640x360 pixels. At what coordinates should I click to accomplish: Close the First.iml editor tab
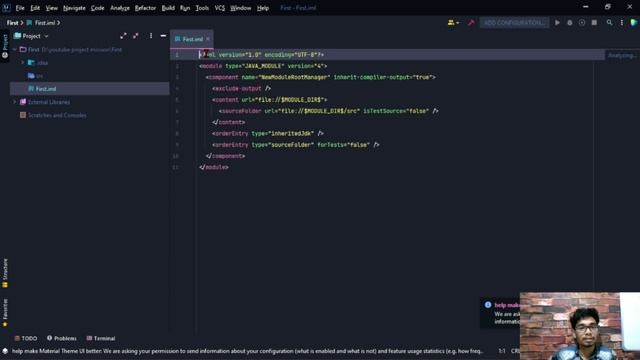pos(208,39)
